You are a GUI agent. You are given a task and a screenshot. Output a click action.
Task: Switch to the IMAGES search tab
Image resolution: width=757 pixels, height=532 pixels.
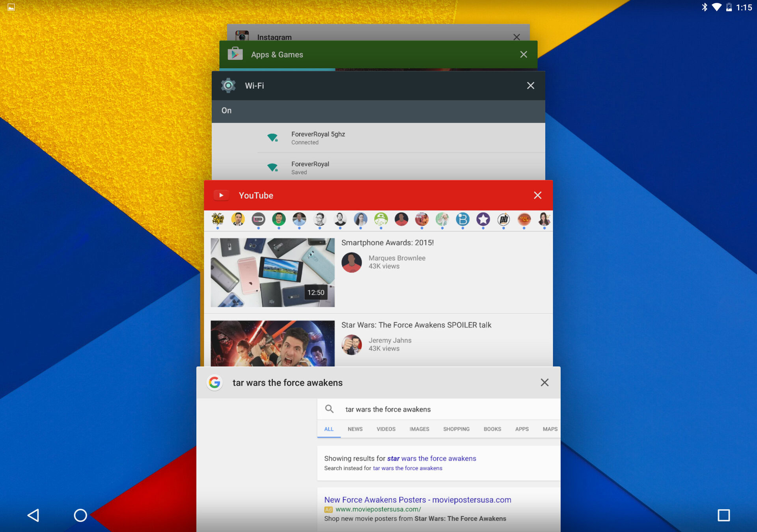pyautogui.click(x=419, y=429)
